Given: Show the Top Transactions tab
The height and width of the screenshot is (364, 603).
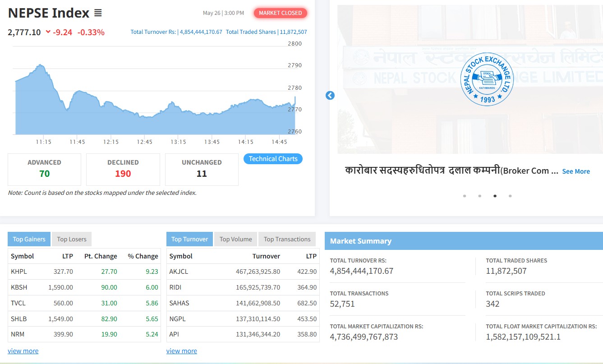Looking at the screenshot, I should (x=287, y=239).
